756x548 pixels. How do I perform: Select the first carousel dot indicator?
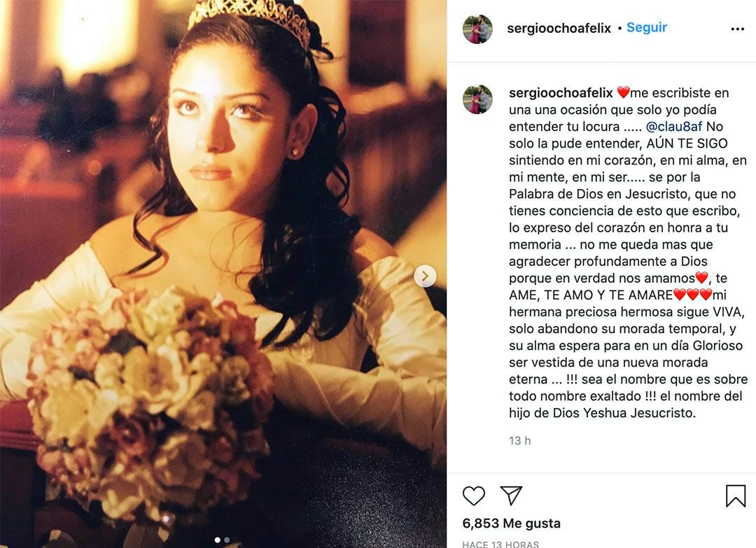point(218,540)
